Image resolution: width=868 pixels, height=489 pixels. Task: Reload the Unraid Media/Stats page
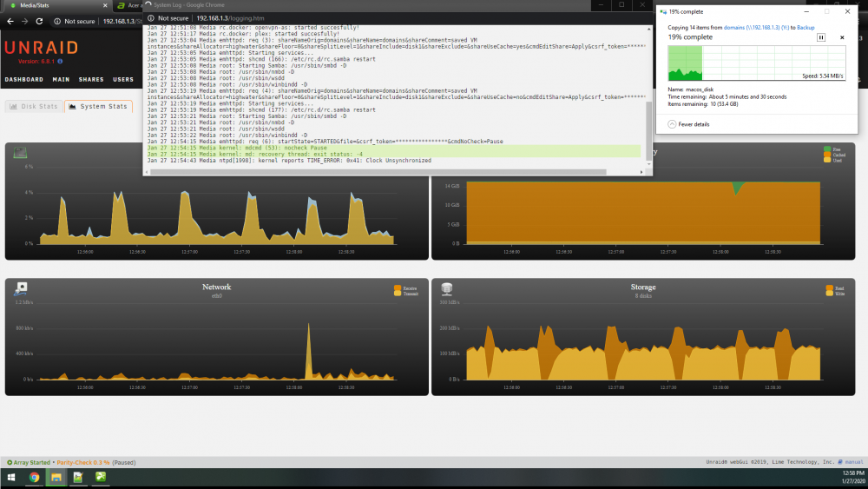tap(39, 21)
